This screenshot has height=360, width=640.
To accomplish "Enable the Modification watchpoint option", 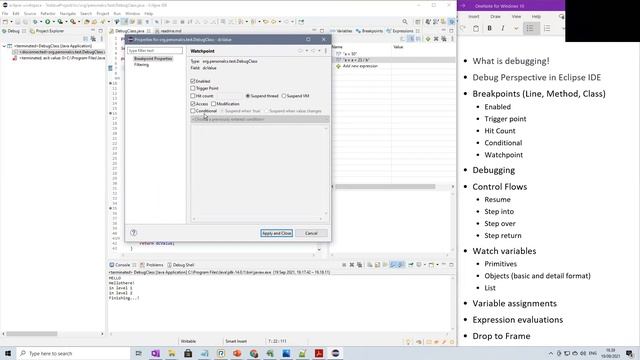I will pos(213,104).
